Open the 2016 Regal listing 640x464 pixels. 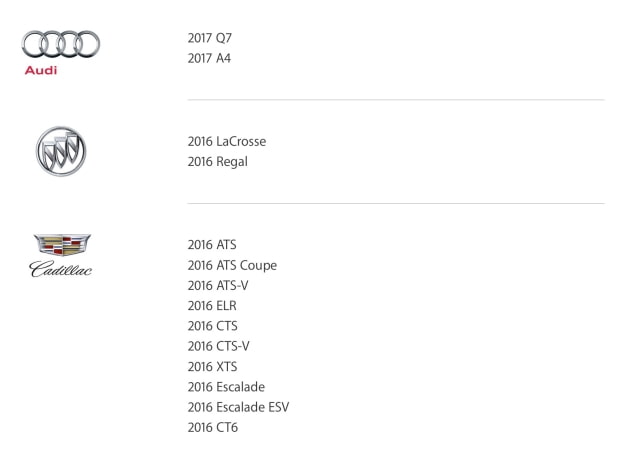pos(218,162)
